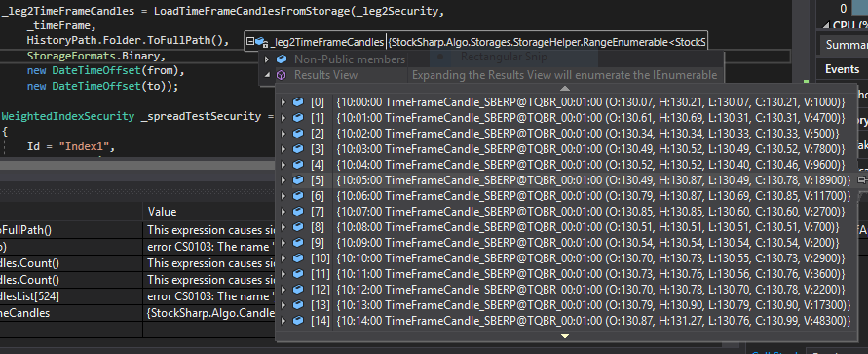868x354 pixels.
Task: Select the 10:13:00 candle row [13]
Action: [566, 304]
